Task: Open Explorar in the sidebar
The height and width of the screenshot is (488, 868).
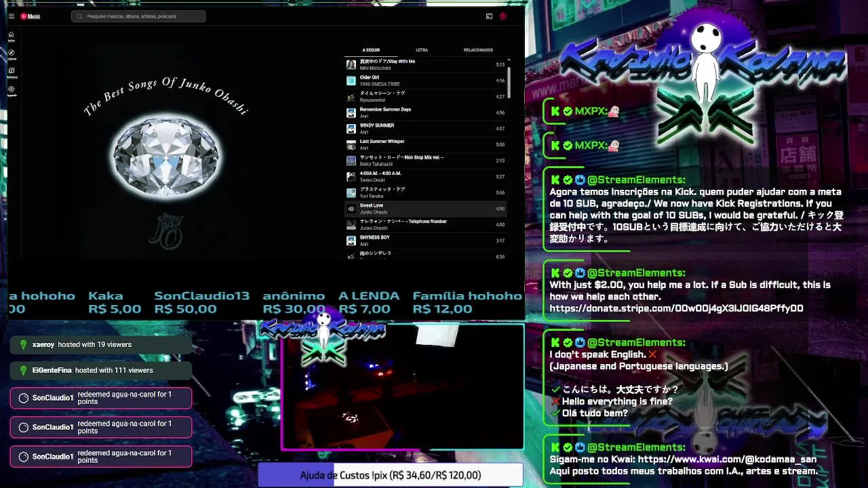Action: click(12, 54)
